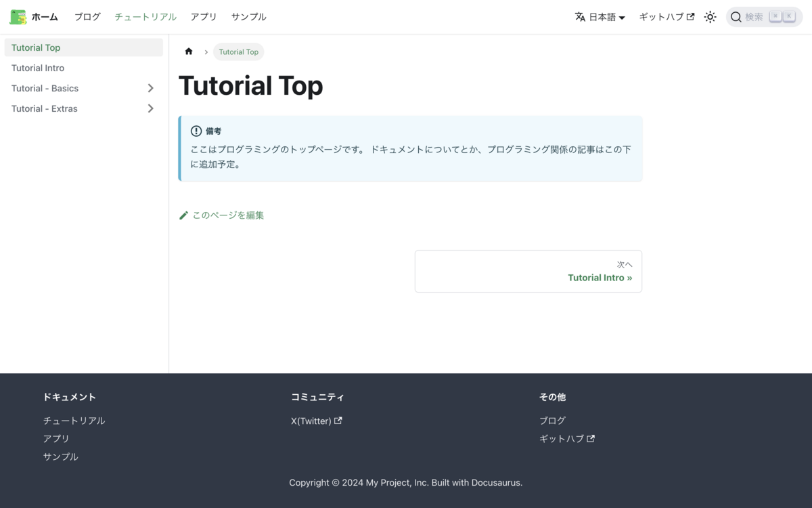
Task: Toggle light and dark mode sun icon
Action: 710,17
